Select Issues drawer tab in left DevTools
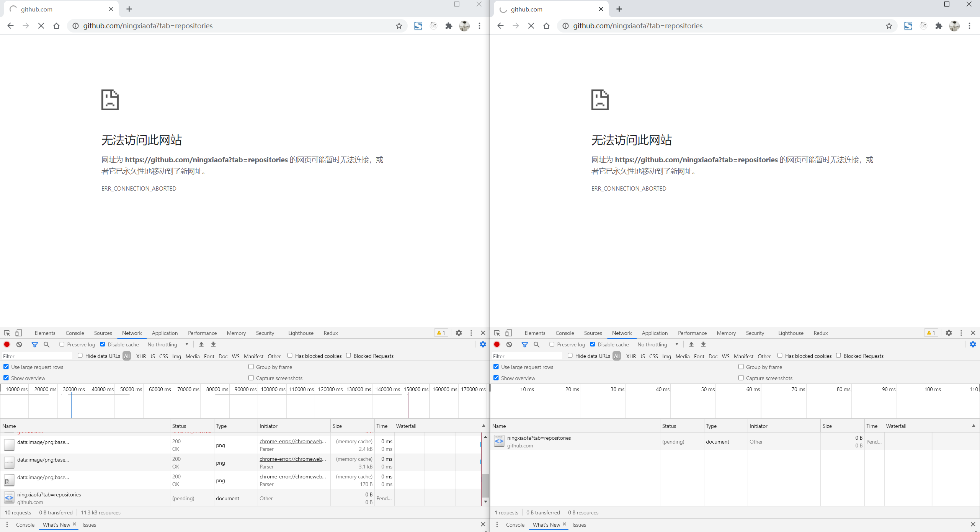Screen dimensions: 980x532 [89, 525]
